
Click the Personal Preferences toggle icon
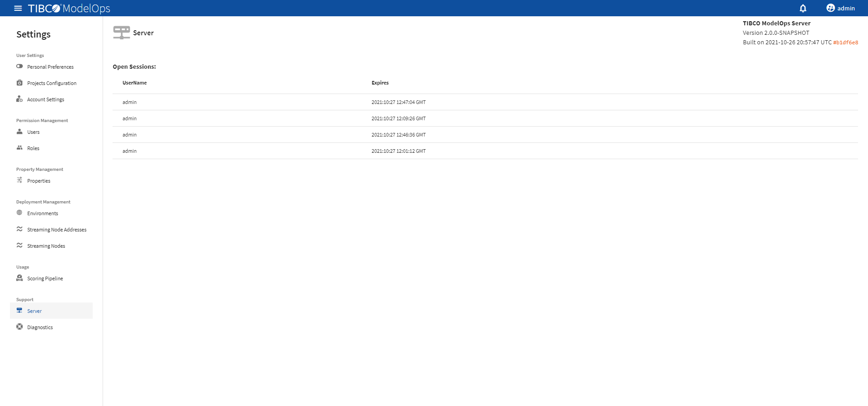pos(19,66)
